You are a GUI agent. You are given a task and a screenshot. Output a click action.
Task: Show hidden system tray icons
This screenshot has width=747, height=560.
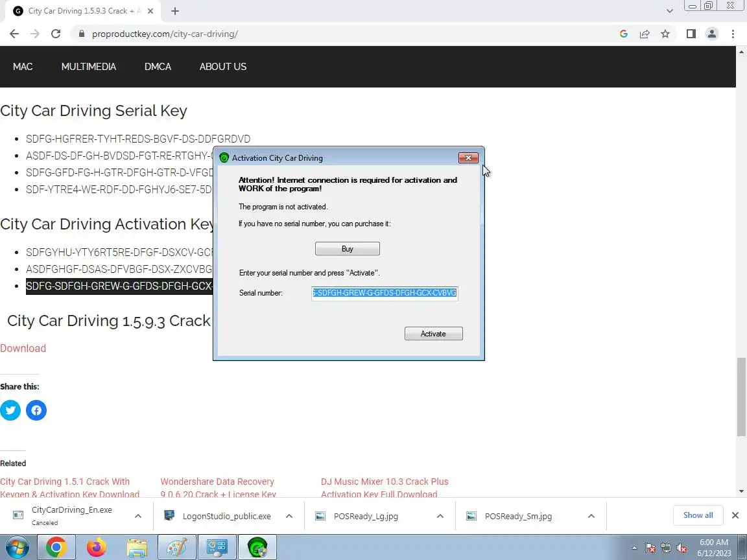(x=634, y=548)
